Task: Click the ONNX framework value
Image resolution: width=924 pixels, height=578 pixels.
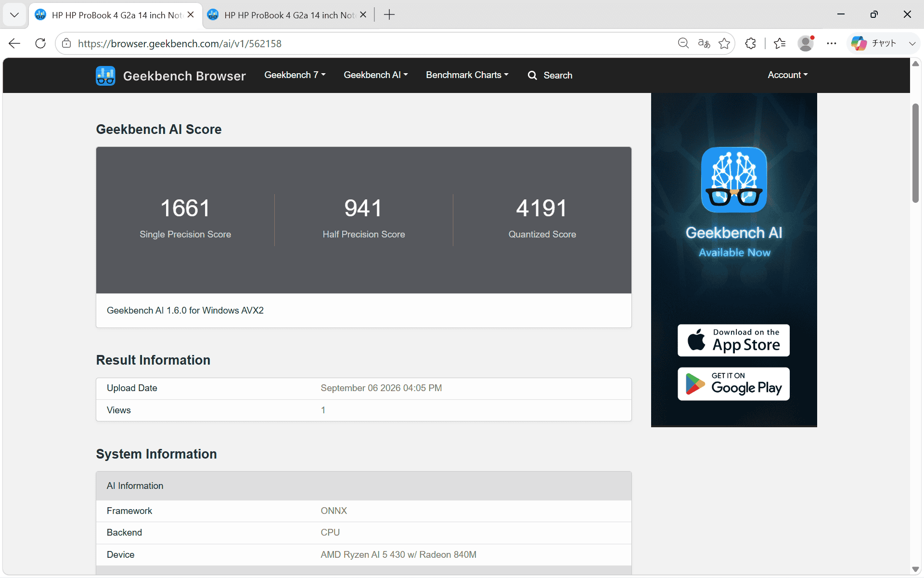Action: click(334, 511)
